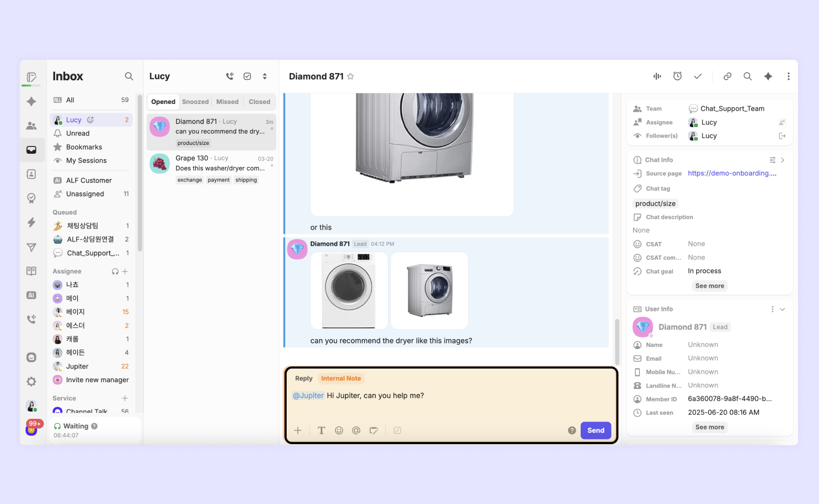Viewport: 819px width, 504px height.
Task: Collapse the User Info section chevron
Action: [x=782, y=309]
